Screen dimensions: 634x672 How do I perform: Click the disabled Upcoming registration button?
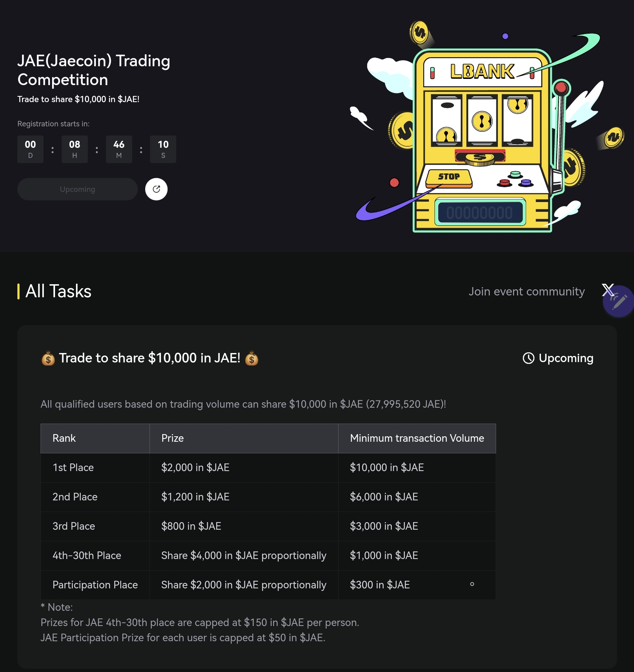(77, 189)
